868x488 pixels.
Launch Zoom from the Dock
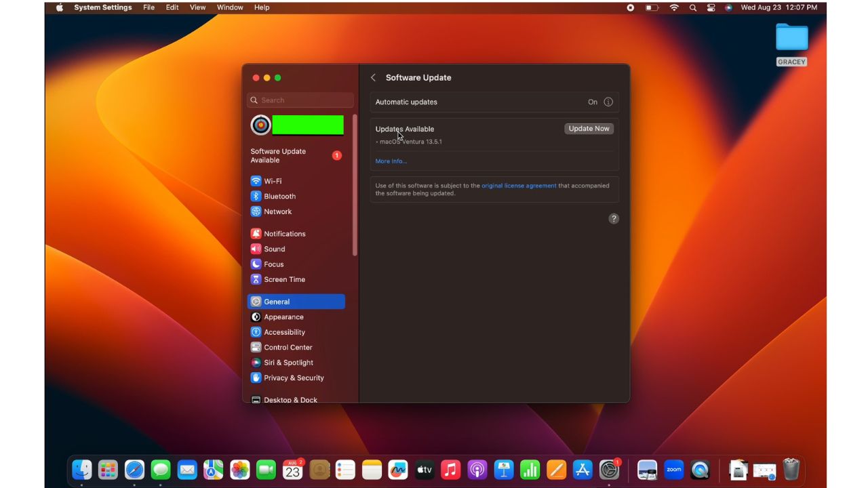pos(674,469)
